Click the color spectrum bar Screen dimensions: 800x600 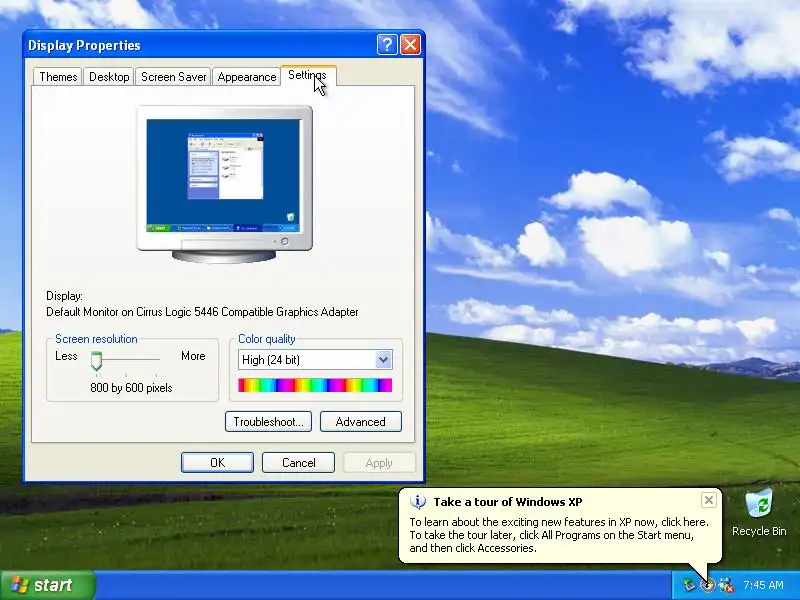pyautogui.click(x=315, y=385)
